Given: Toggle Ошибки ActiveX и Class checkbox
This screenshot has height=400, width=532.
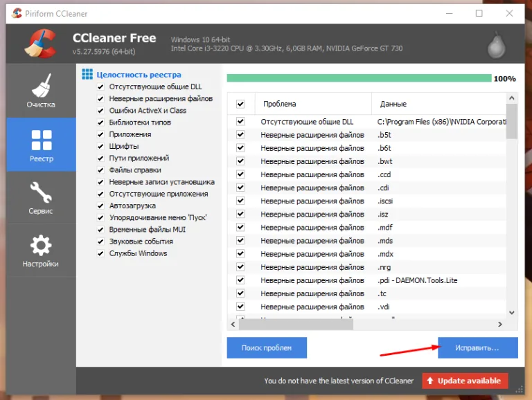Looking at the screenshot, I should [x=100, y=111].
